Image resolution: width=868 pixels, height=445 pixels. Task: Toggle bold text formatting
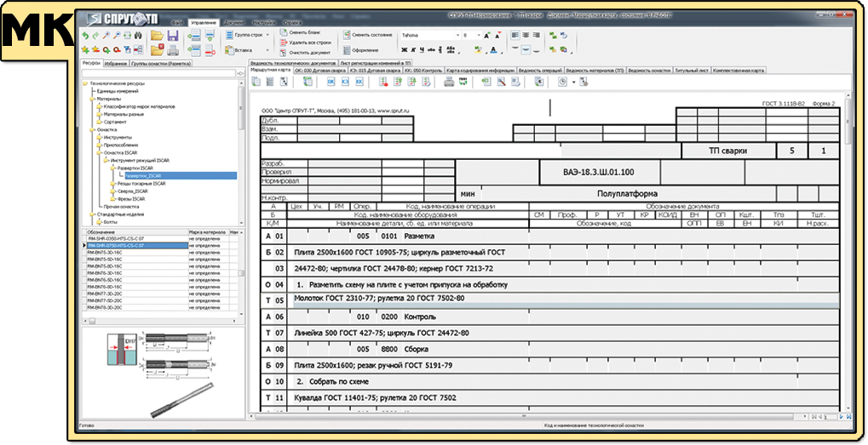pyautogui.click(x=405, y=49)
